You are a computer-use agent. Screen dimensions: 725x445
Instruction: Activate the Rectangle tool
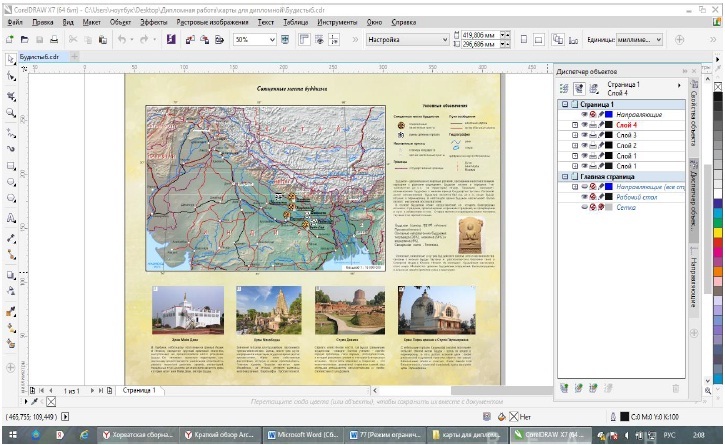click(x=10, y=165)
